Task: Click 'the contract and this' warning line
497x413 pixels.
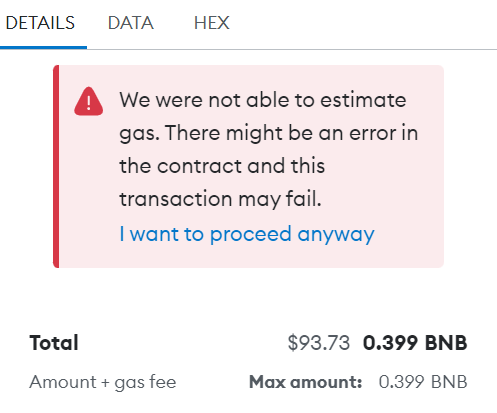Action: (222, 166)
